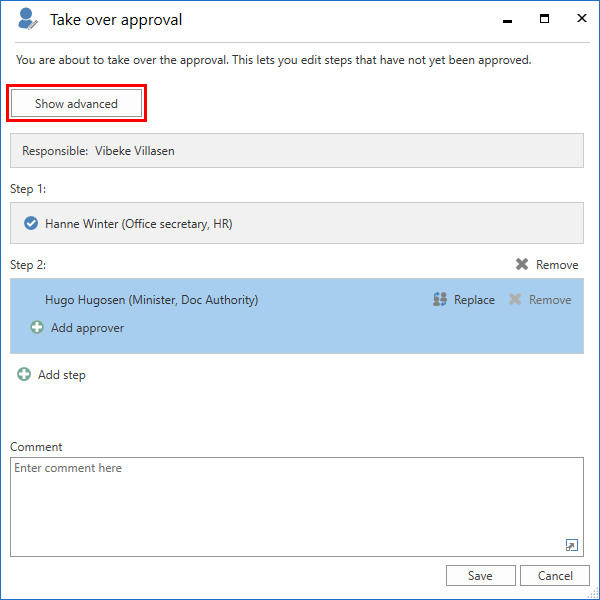600x600 pixels.
Task: Click the Responsible: Vibeke Villasen field
Action: click(297, 150)
